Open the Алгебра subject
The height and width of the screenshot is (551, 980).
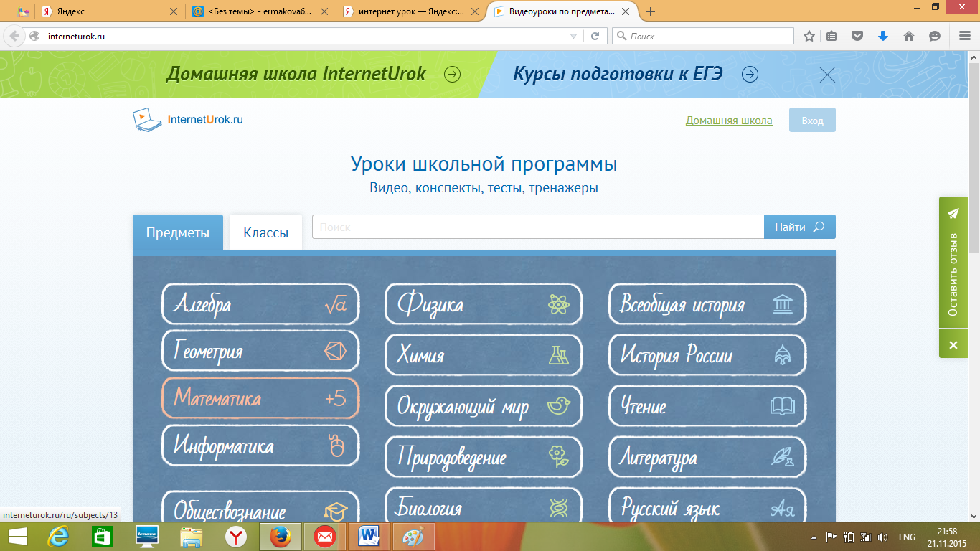pos(260,304)
